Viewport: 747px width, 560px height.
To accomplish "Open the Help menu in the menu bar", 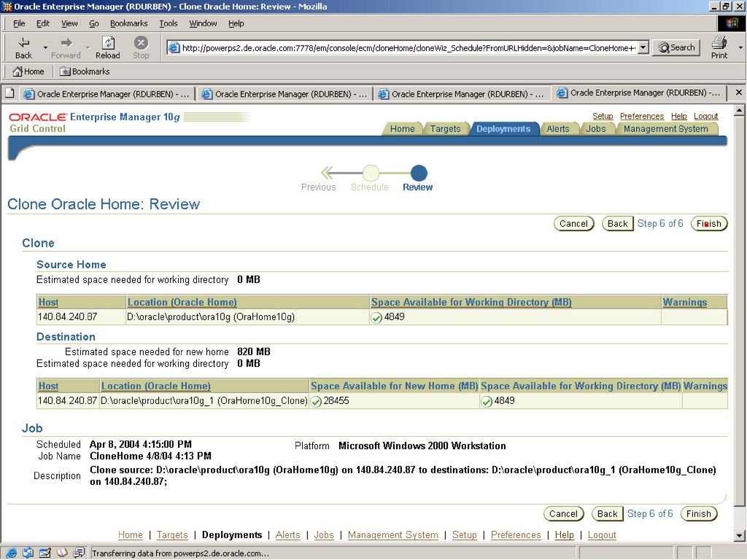I will tap(236, 23).
